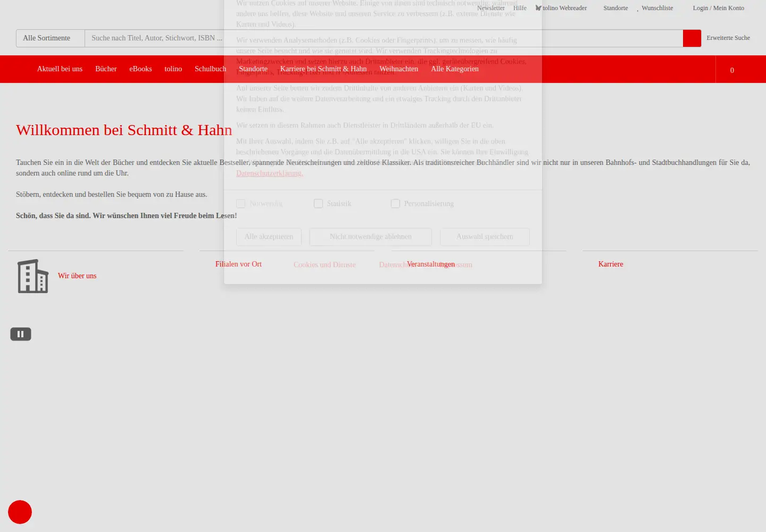
Task: Toggle the Notwendig cookie checkbox
Action: click(241, 204)
